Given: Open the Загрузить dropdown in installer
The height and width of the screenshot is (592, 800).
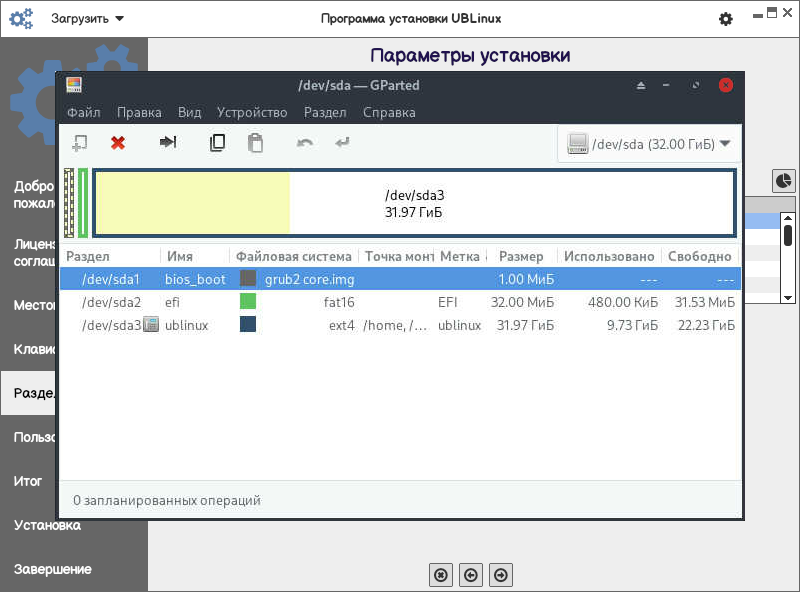Looking at the screenshot, I should coord(87,19).
